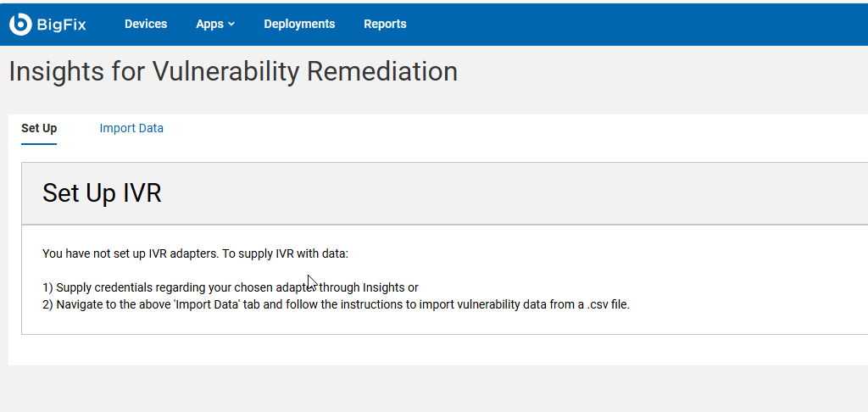
Task: Click the 'You have not set up IVR adapters' sentence
Action: tap(196, 254)
